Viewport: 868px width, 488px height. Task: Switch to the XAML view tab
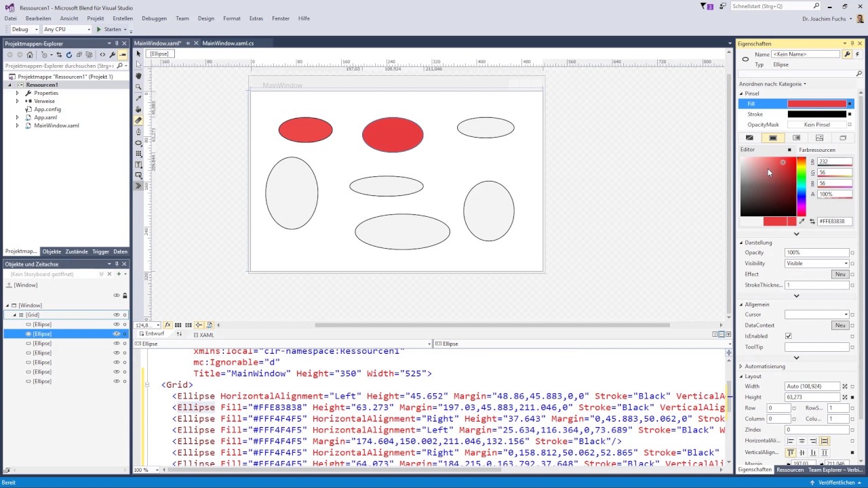(x=203, y=335)
